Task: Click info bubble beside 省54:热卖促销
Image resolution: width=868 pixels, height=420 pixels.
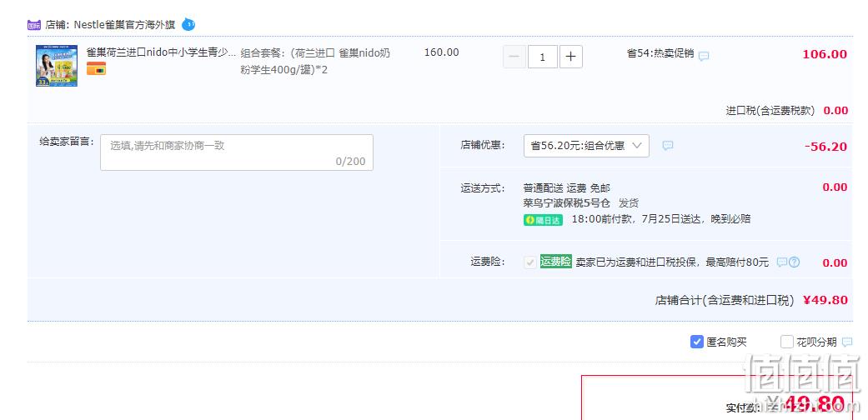Action: coord(704,56)
